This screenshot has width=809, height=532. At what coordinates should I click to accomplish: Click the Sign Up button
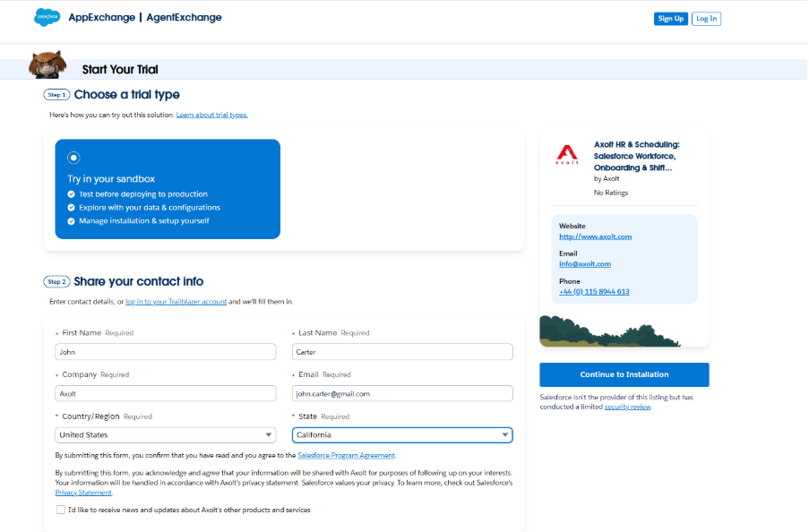pyautogui.click(x=670, y=19)
